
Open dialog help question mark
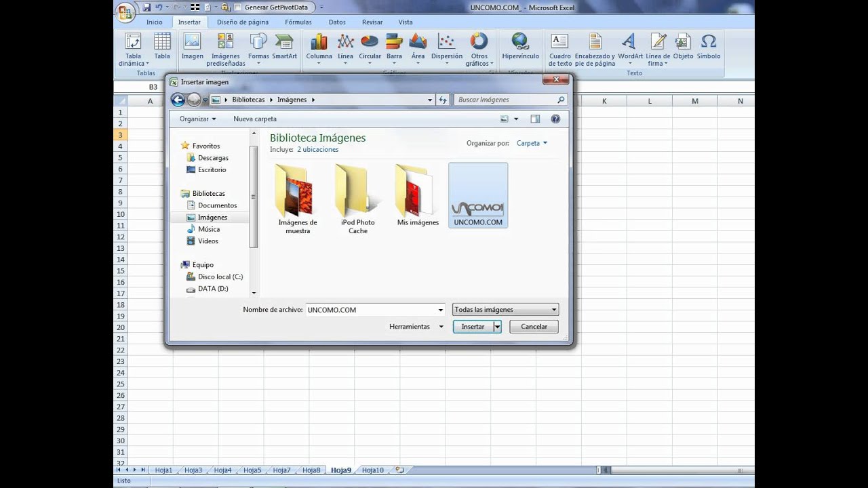click(x=555, y=119)
